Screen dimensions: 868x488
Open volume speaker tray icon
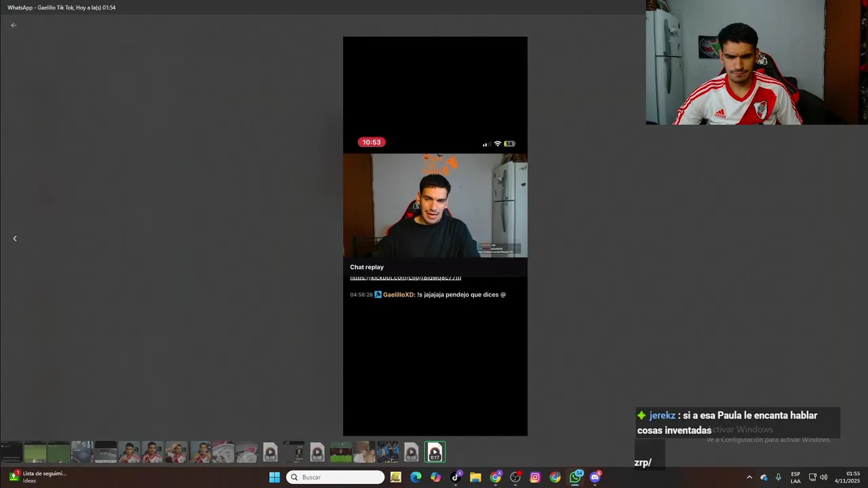point(823,477)
